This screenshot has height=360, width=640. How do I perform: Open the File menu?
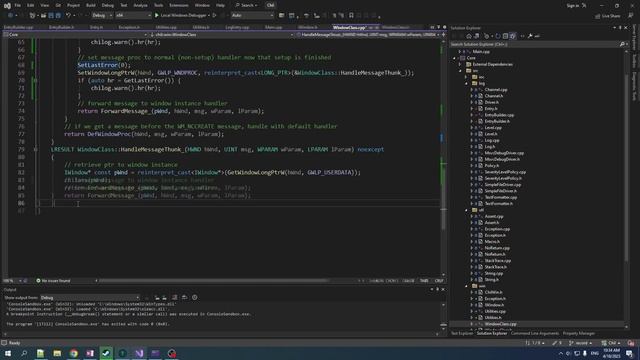[18, 5]
